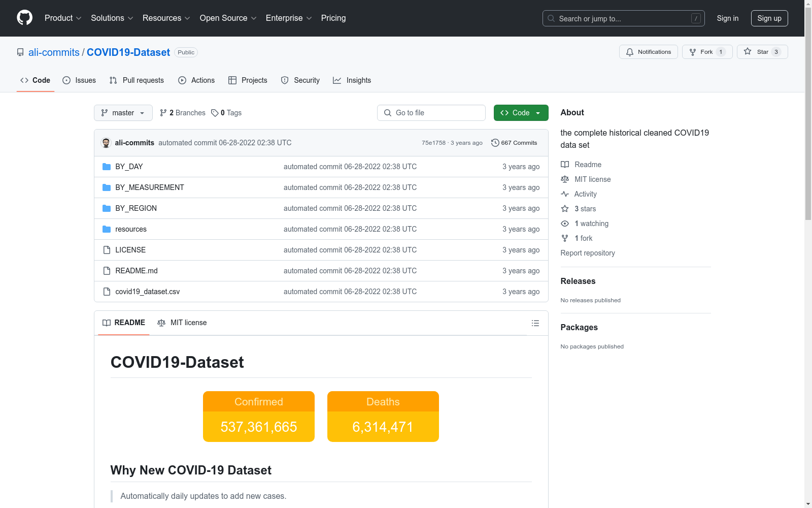Select the Code repository tab
This screenshot has height=508, width=812.
pos(36,80)
